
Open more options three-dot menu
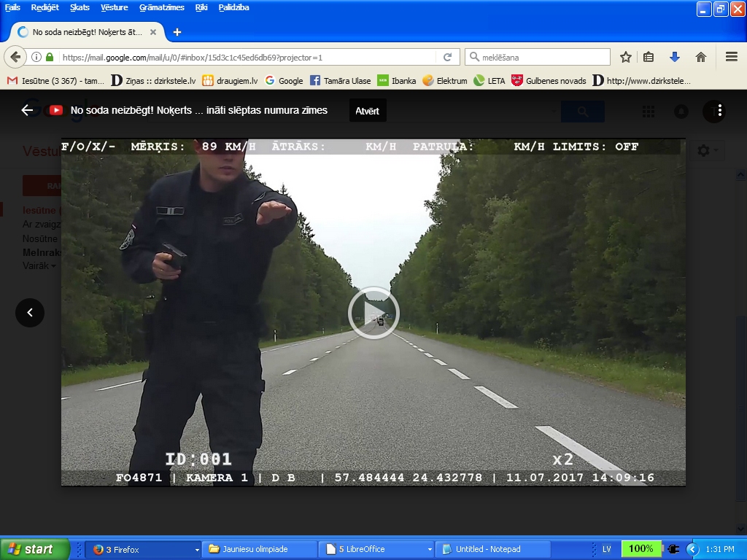click(719, 110)
